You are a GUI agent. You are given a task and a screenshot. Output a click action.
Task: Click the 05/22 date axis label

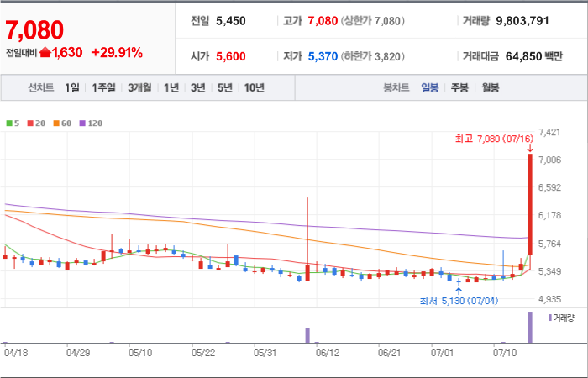203,354
